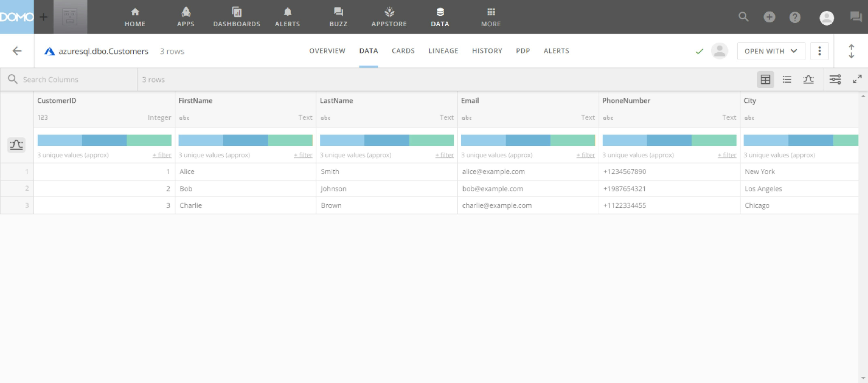Screen dimensions: 868x383
Task: Click the FirstName column distribution bar
Action: (x=245, y=140)
